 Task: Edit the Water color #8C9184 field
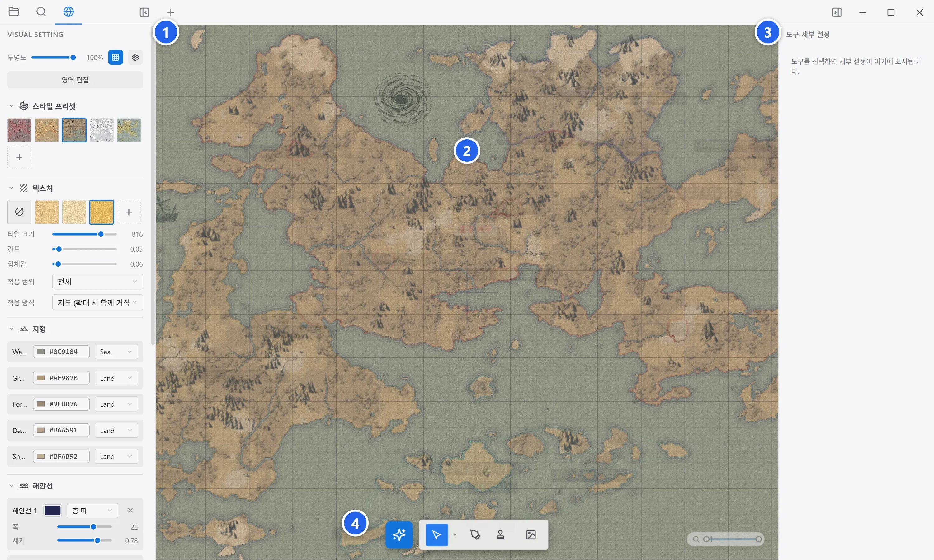(x=62, y=352)
